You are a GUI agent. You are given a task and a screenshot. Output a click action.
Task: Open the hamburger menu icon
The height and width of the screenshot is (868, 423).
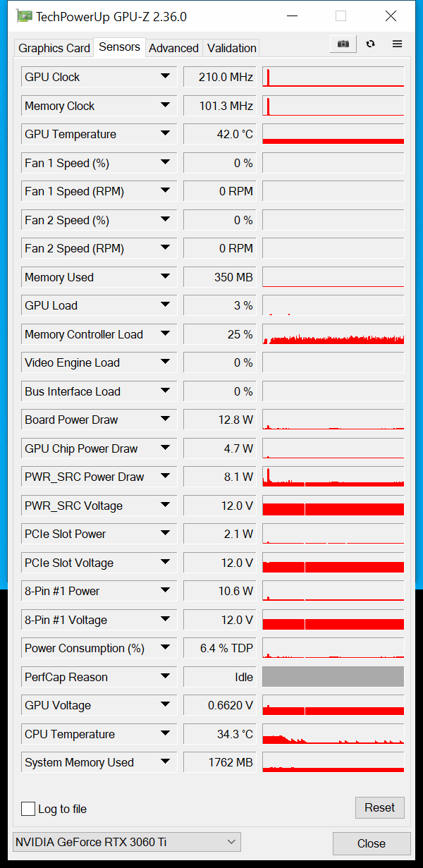[397, 44]
